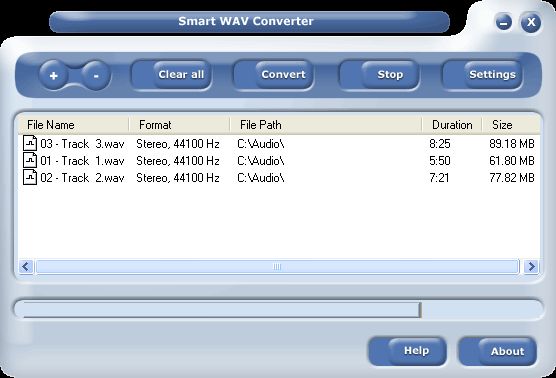Click the right scroll arrow in file list
Image resolution: width=556 pixels, height=378 pixels.
point(532,267)
